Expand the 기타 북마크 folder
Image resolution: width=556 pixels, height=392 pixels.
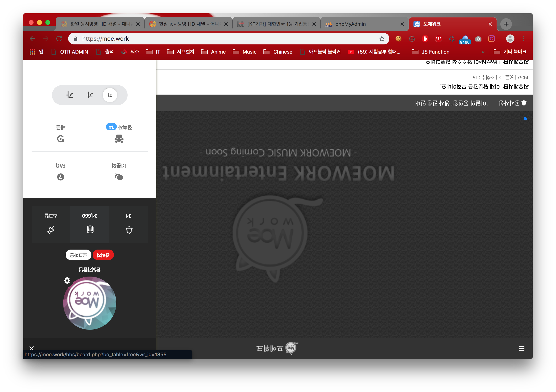510,52
